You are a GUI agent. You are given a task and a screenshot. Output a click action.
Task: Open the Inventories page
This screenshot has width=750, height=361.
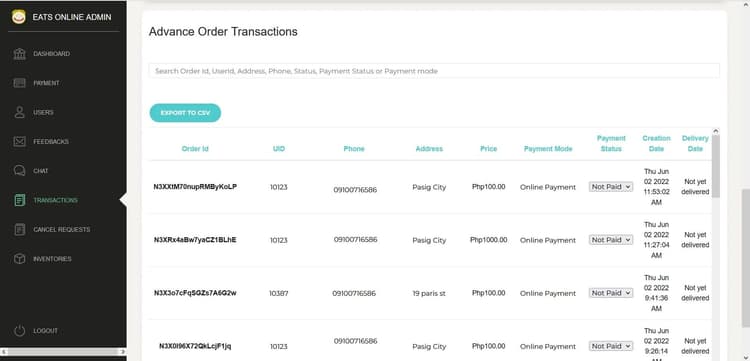pos(52,259)
